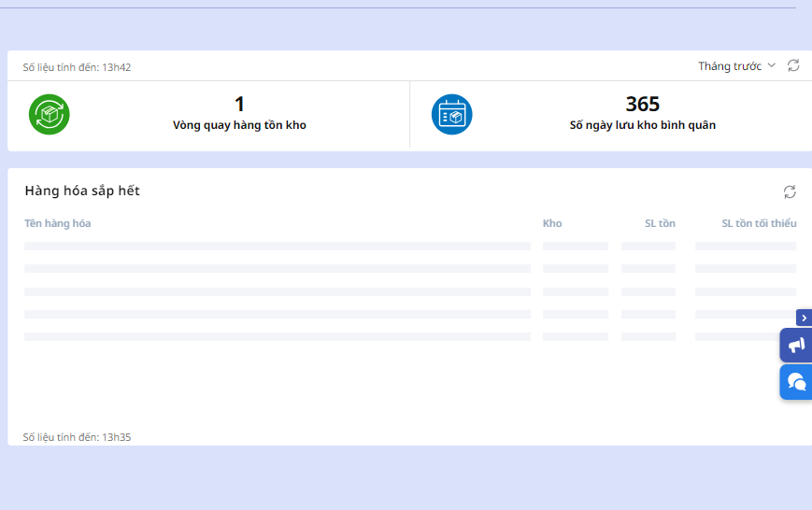Click the "Vòng quay hàng tồn kho" label
The width and height of the screenshot is (812, 510).
click(x=239, y=125)
